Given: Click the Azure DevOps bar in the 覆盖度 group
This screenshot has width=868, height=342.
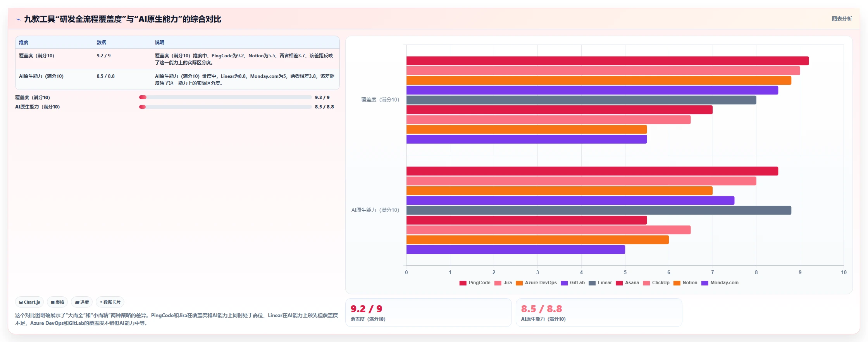Looking at the screenshot, I should pyautogui.click(x=599, y=81).
